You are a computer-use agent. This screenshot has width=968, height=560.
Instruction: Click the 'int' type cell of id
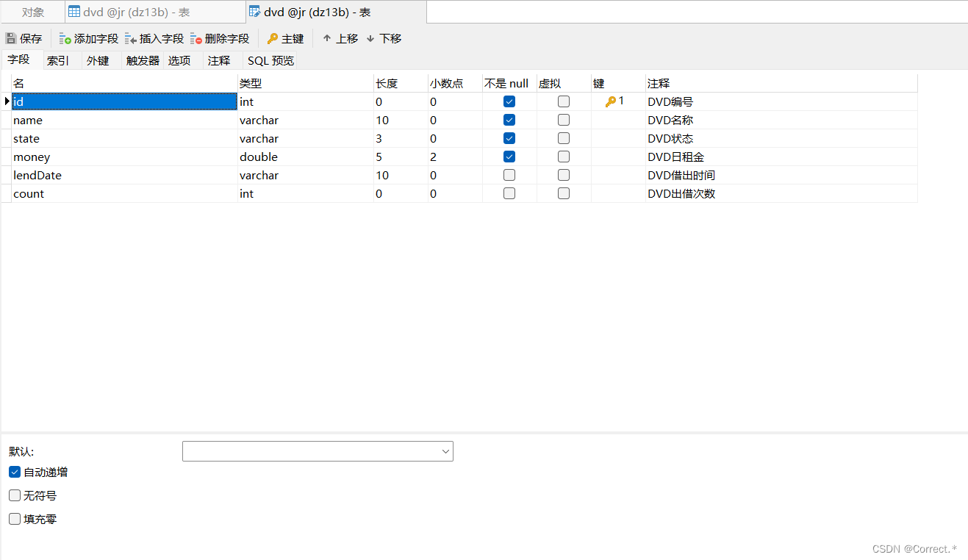tap(306, 101)
